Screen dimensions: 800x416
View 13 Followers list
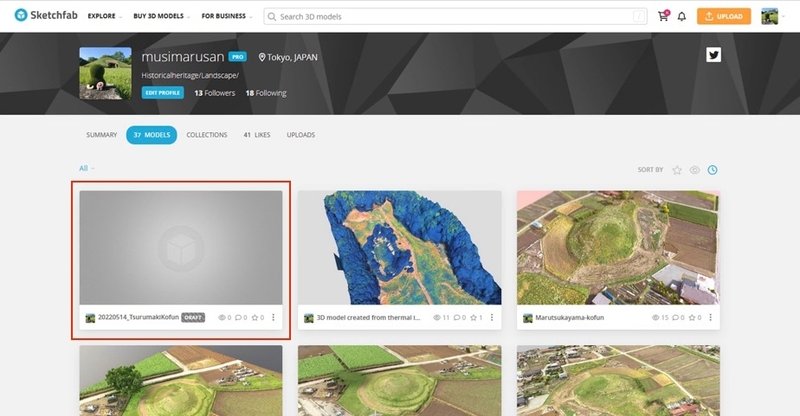[214, 93]
